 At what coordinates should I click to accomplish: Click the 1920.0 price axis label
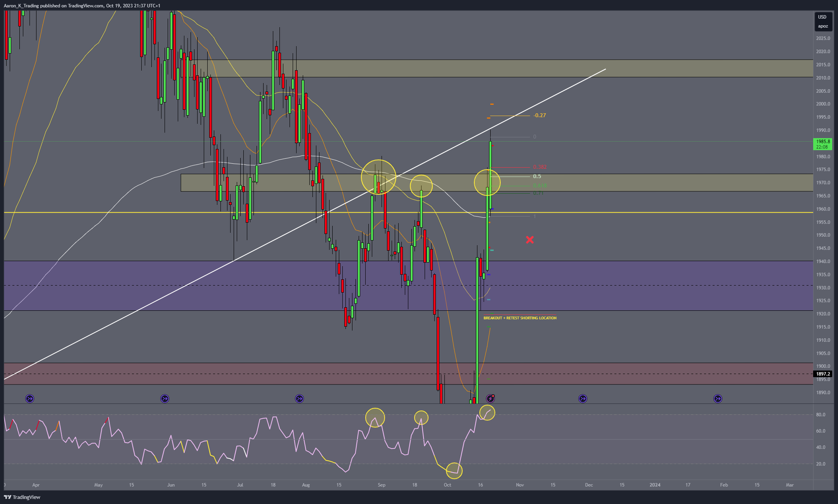(823, 314)
